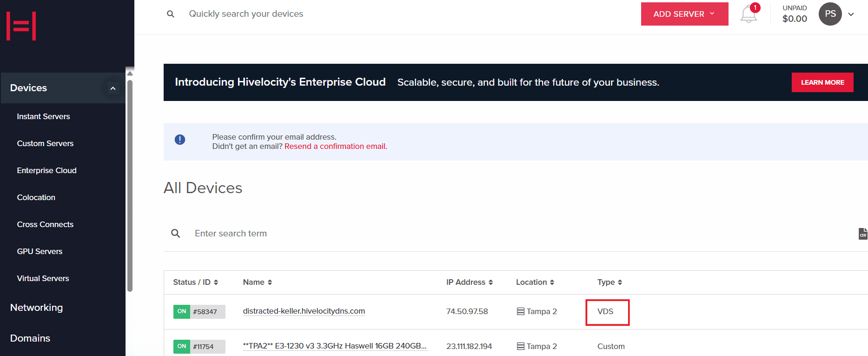Open Instant Servers in sidebar

[x=43, y=116]
